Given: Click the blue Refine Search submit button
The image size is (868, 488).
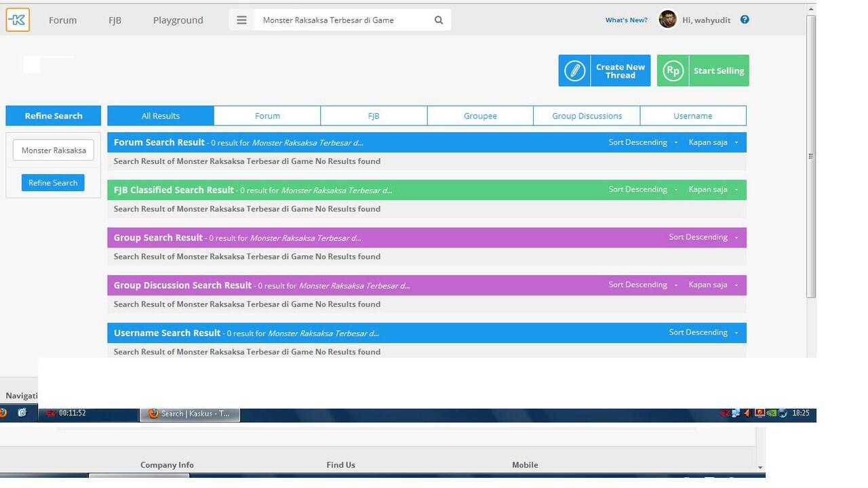Looking at the screenshot, I should (x=53, y=182).
